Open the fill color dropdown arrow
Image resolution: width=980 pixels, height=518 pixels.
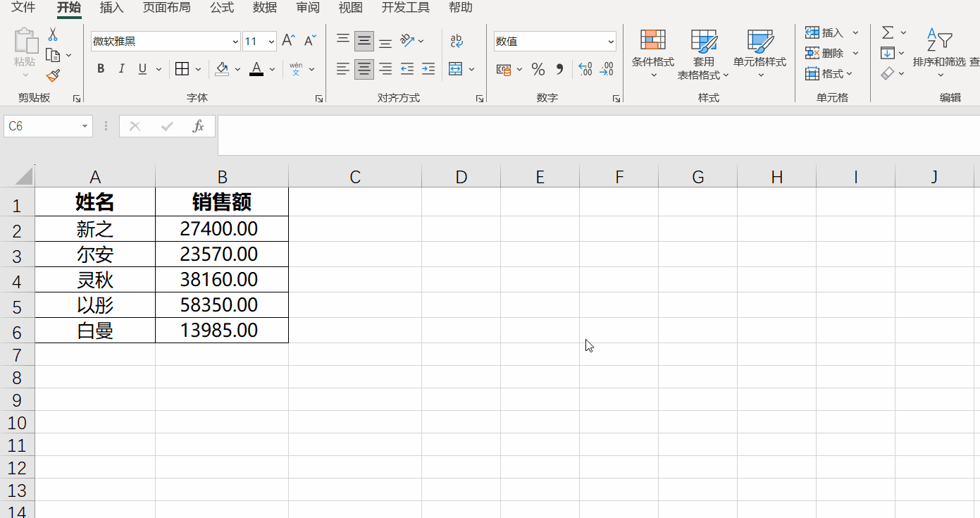click(237, 69)
